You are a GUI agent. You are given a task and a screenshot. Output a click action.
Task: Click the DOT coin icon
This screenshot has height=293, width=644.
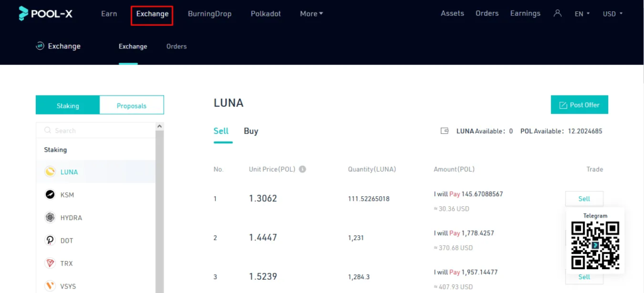50,240
